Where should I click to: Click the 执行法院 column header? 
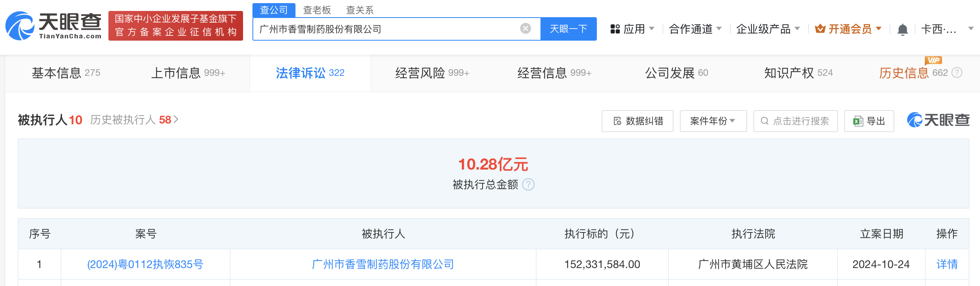click(x=753, y=234)
